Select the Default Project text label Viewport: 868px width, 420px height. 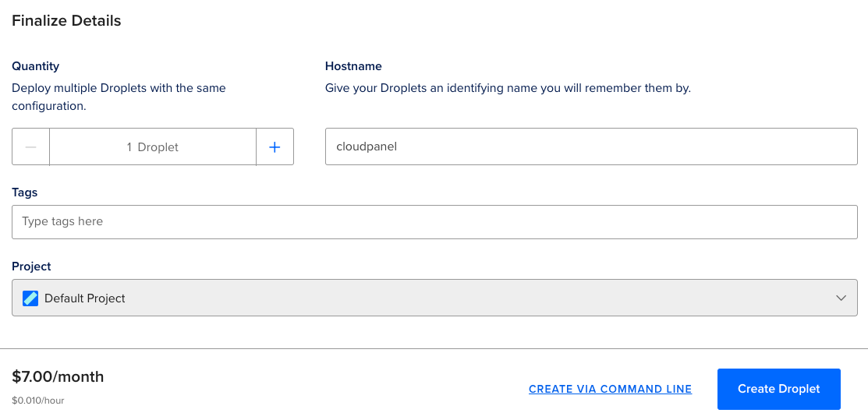click(x=85, y=298)
